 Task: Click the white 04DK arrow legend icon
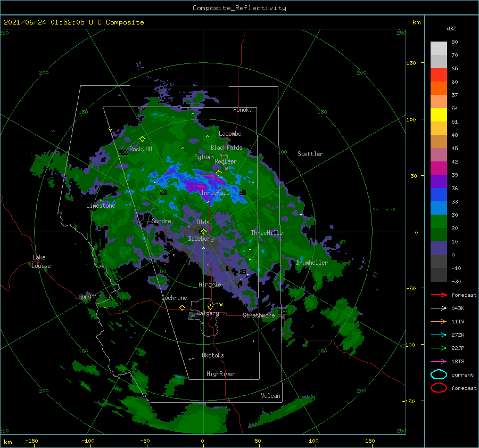[439, 308]
